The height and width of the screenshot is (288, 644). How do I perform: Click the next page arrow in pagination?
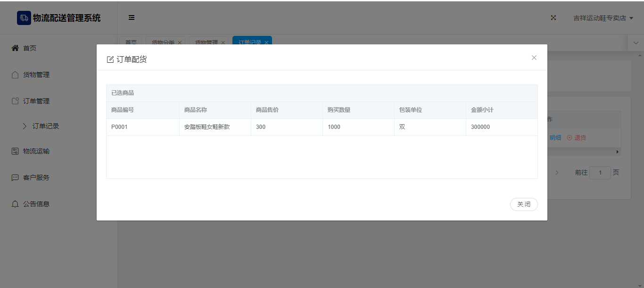pyautogui.click(x=557, y=173)
